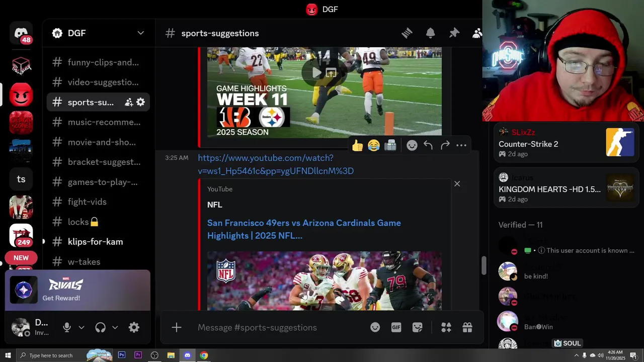Go to games-to-play channel

(98, 182)
